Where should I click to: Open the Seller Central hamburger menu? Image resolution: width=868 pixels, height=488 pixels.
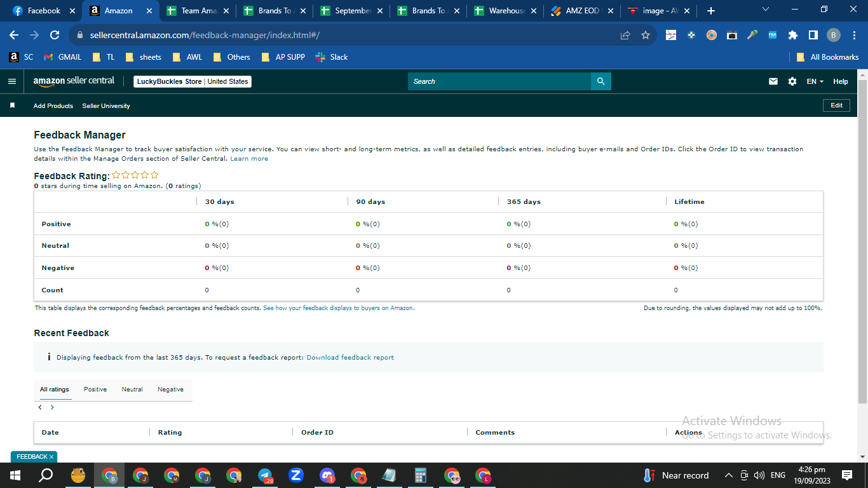click(x=11, y=81)
